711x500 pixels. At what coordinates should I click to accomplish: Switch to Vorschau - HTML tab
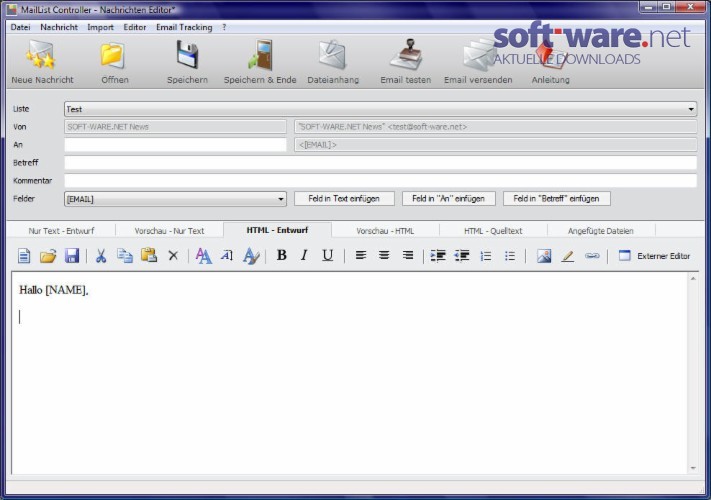[x=385, y=231]
